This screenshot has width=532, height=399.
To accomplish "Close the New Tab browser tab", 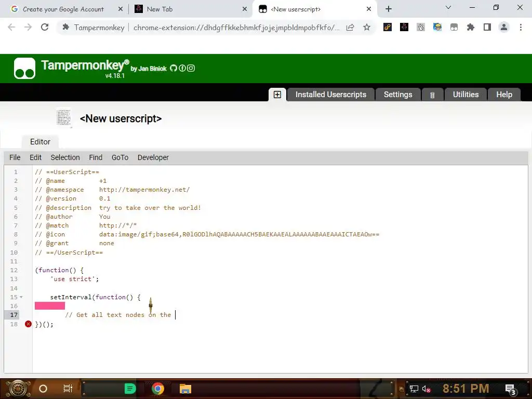I will [x=245, y=9].
